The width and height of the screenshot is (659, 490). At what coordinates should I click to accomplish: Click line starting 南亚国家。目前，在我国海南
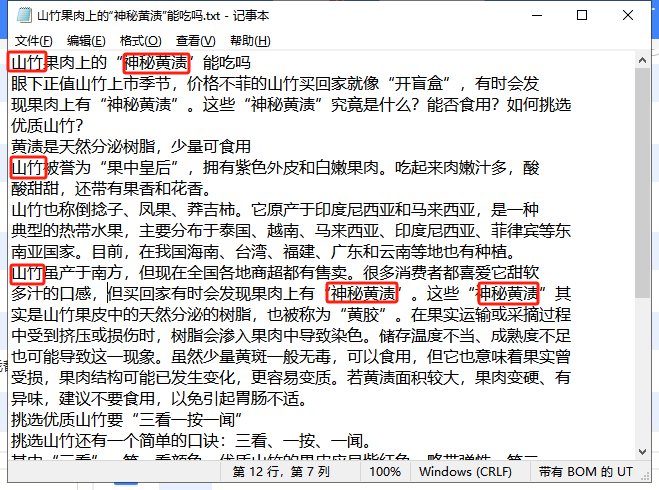coord(263,252)
